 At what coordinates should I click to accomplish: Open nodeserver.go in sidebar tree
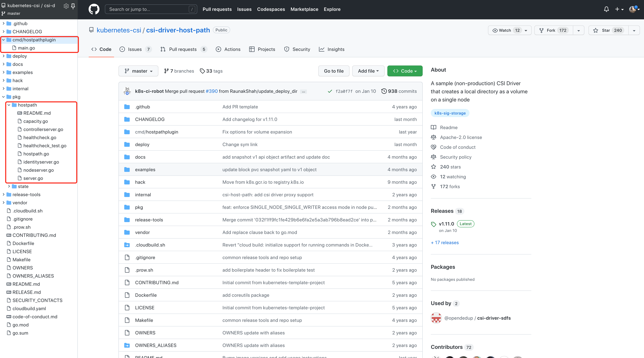[x=39, y=170]
